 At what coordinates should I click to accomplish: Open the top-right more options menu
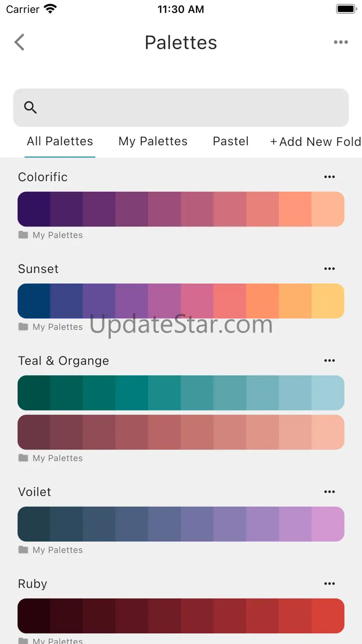(x=341, y=42)
